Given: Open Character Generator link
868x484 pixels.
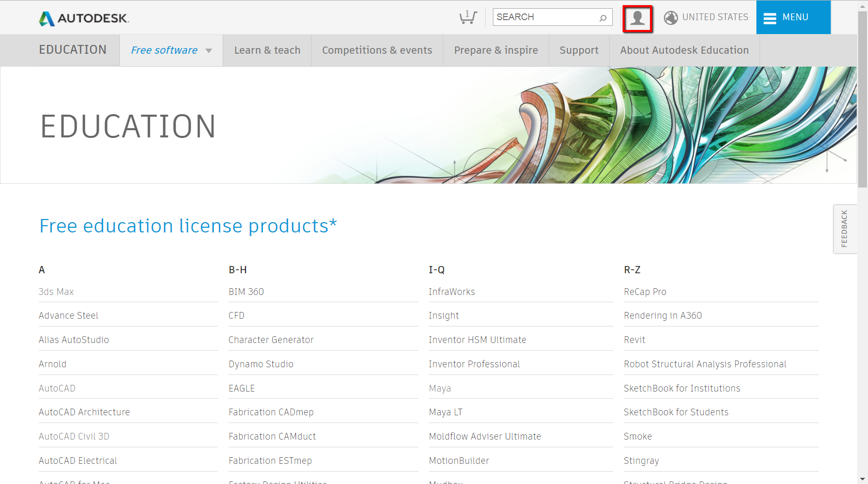Looking at the screenshot, I should click(271, 340).
